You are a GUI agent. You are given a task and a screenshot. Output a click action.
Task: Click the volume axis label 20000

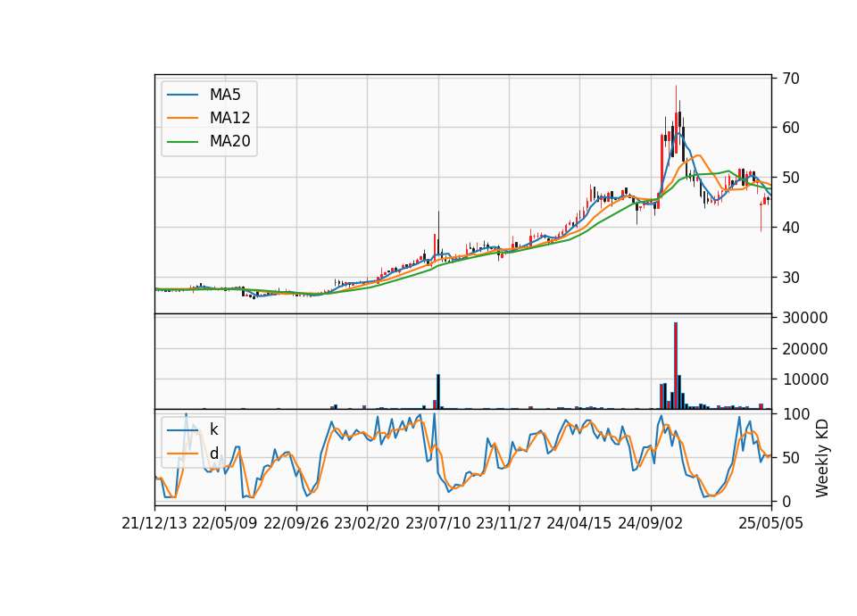[x=805, y=348]
